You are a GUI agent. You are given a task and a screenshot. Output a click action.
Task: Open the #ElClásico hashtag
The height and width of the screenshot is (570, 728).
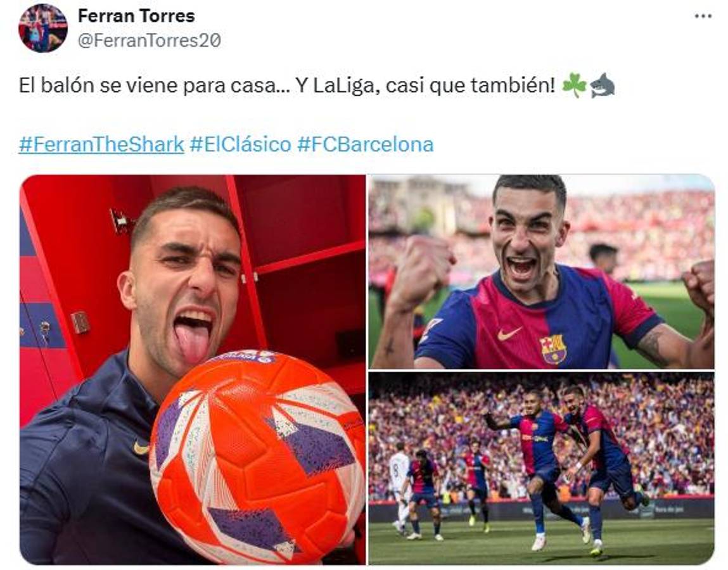tap(241, 144)
